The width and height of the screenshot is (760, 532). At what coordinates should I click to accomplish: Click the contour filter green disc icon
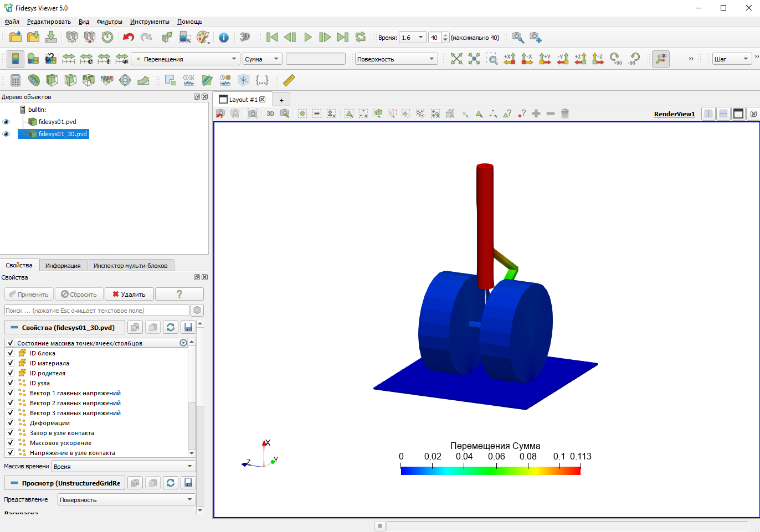tap(34, 80)
